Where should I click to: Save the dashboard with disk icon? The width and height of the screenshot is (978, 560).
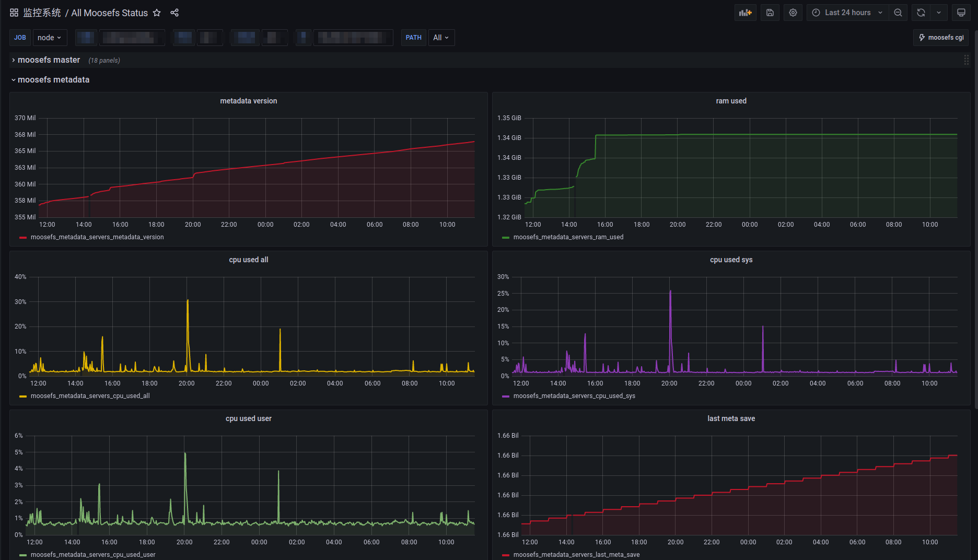point(770,13)
